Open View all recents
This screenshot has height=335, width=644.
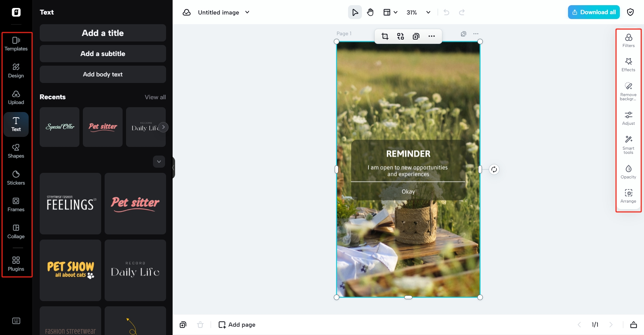(155, 97)
